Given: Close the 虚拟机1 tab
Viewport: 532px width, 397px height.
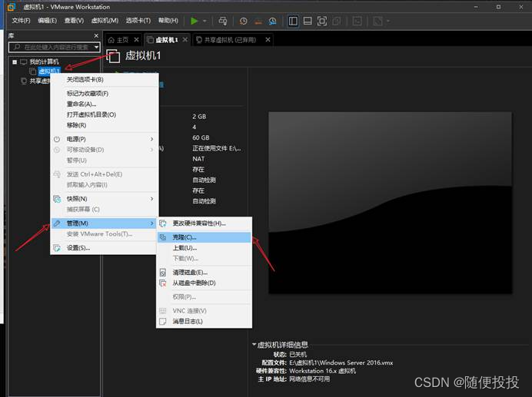Looking at the screenshot, I should (x=185, y=40).
